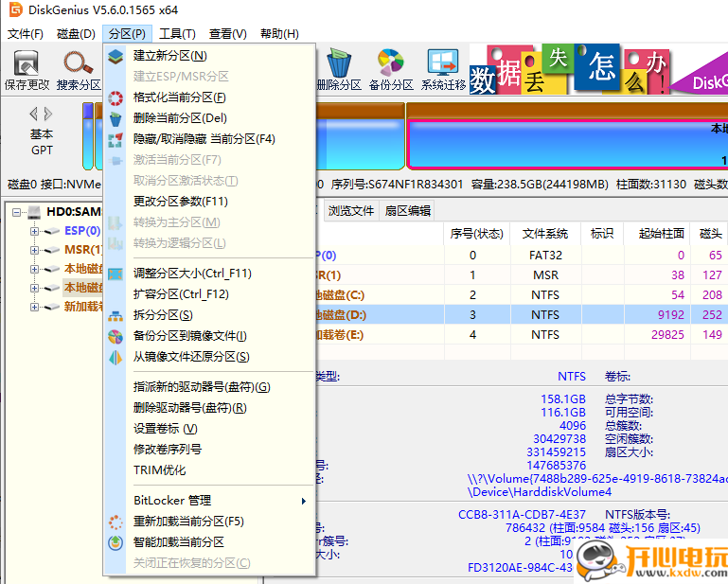Click the 保存更改 toolbar icon
728x584 pixels.
(x=26, y=62)
